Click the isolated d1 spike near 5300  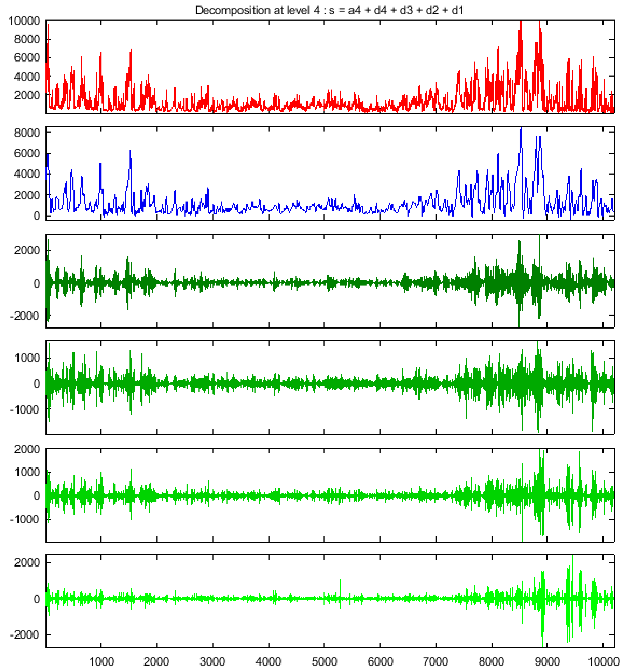pyautogui.click(x=340, y=587)
